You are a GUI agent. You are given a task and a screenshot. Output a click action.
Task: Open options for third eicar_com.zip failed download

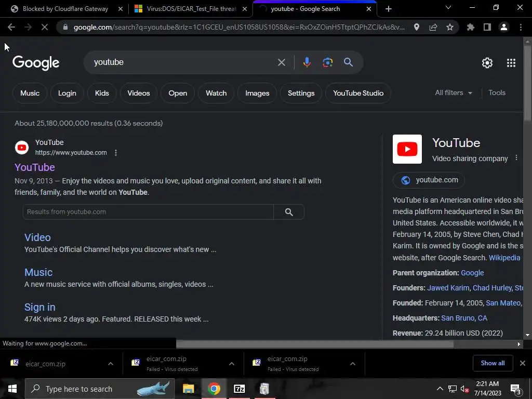[353, 364]
